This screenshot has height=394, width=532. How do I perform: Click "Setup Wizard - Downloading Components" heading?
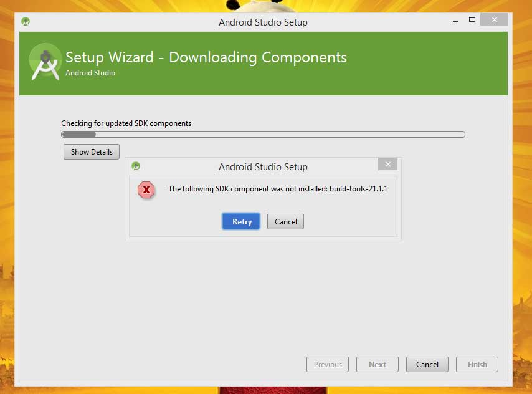point(206,57)
